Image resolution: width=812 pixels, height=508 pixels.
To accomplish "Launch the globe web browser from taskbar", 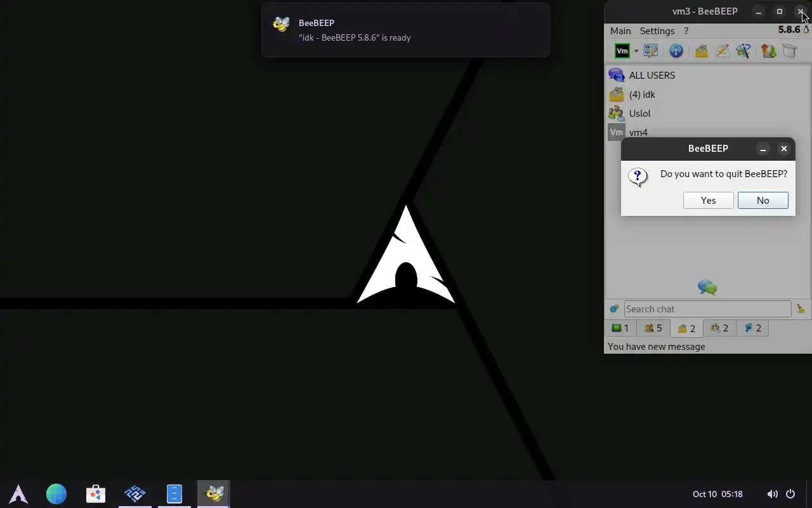I will tap(56, 493).
